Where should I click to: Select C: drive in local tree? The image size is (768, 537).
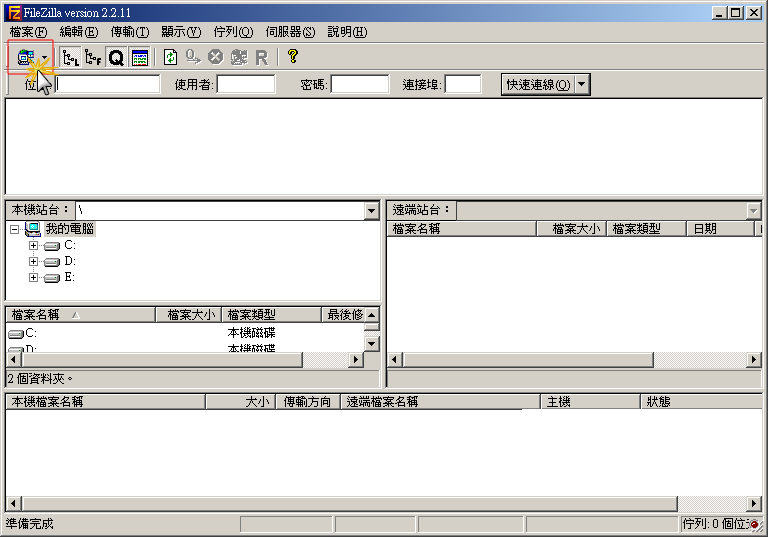point(70,245)
